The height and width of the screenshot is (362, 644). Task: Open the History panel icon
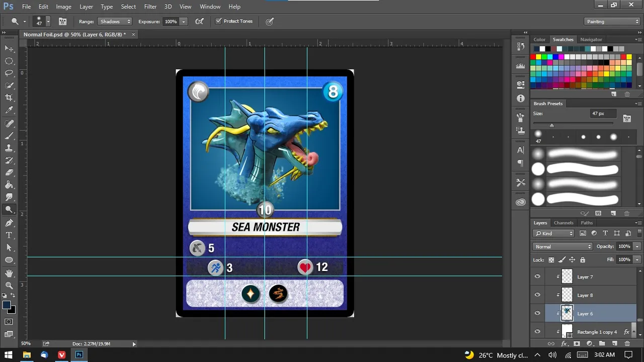(521, 46)
